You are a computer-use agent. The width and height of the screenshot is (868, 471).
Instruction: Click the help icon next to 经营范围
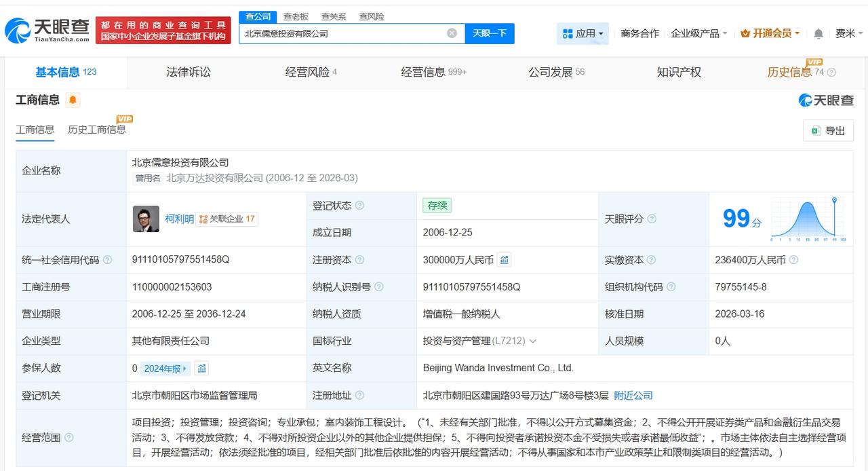tap(68, 438)
